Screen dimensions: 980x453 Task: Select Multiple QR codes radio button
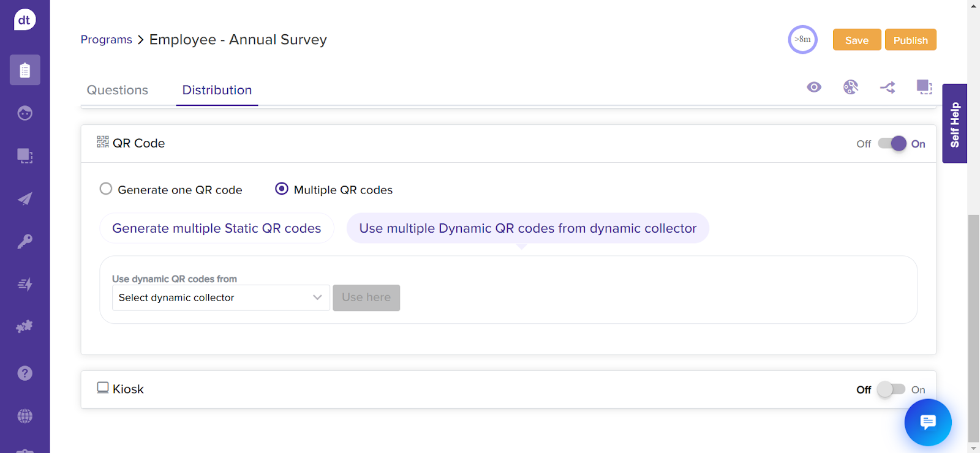[x=282, y=189]
